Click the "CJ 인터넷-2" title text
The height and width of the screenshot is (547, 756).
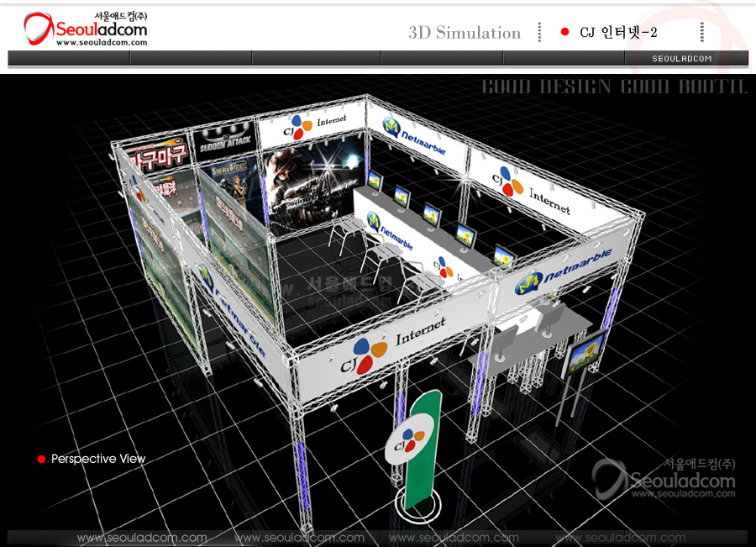(x=618, y=32)
